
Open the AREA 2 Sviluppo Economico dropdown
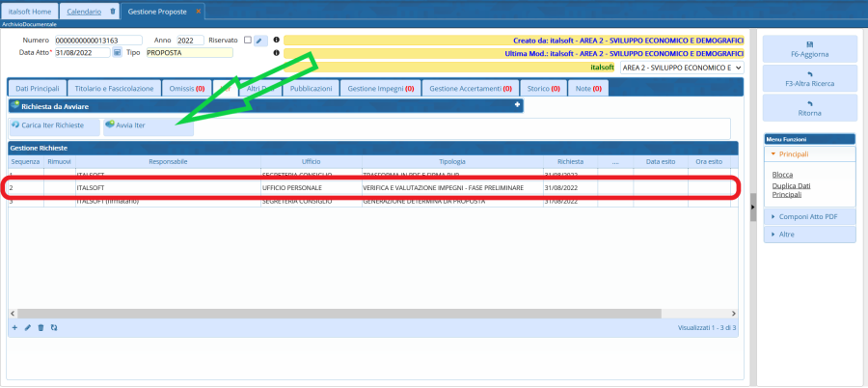[681, 69]
